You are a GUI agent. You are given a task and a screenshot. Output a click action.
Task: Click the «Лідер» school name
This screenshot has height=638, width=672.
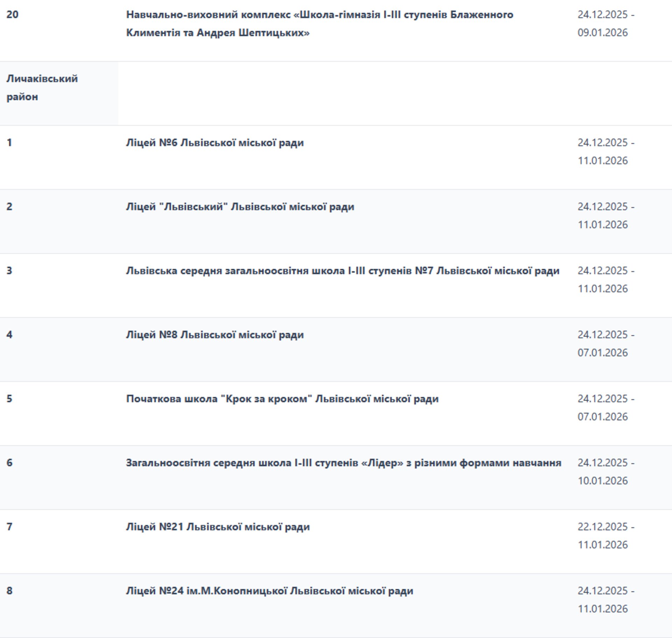pos(343,463)
